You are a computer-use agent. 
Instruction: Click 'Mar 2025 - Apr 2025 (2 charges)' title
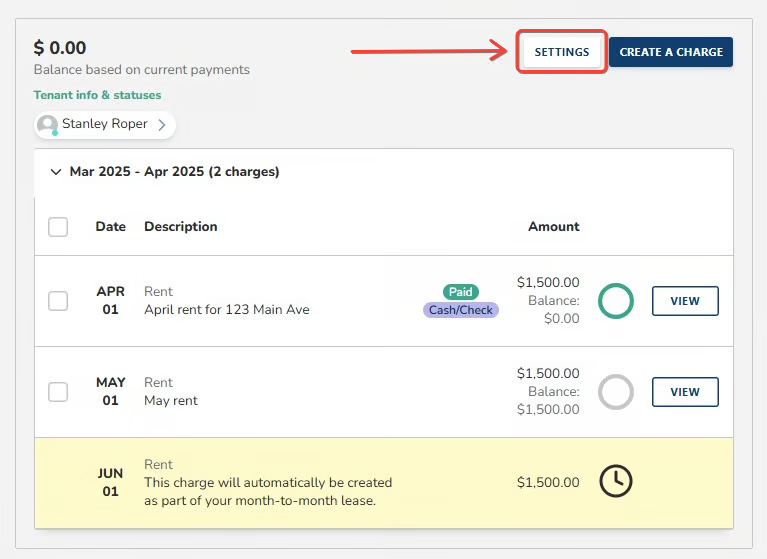[174, 172]
